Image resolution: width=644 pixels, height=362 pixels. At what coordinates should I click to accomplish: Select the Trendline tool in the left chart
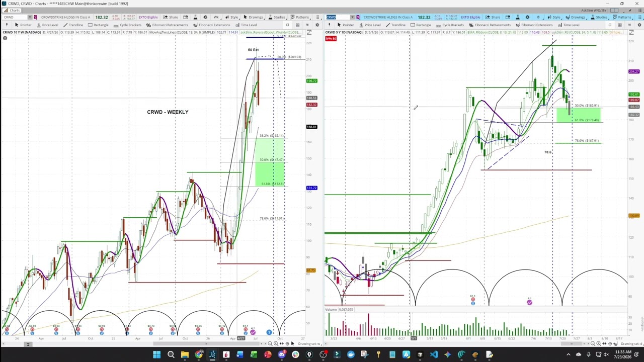pyautogui.click(x=73, y=25)
